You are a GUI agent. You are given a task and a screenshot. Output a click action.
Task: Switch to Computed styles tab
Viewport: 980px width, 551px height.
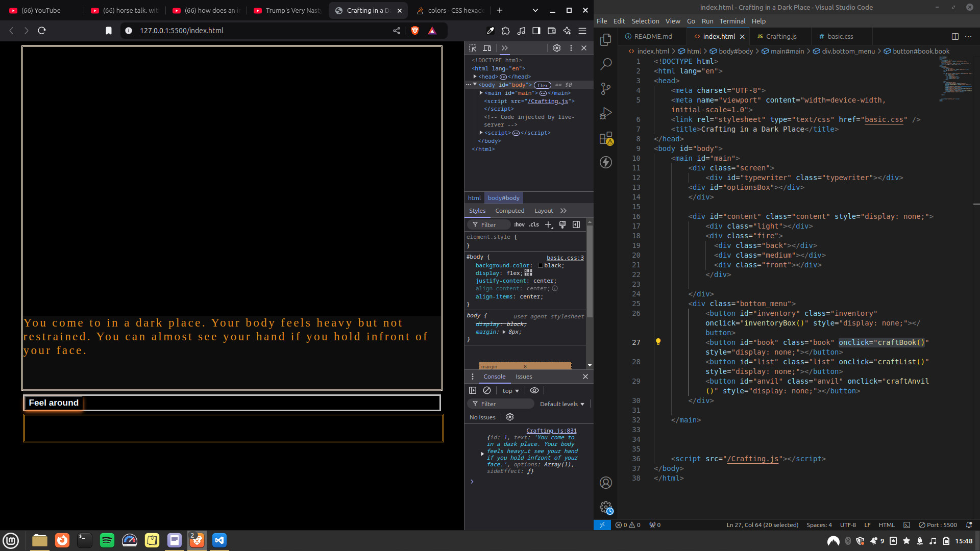tap(509, 211)
